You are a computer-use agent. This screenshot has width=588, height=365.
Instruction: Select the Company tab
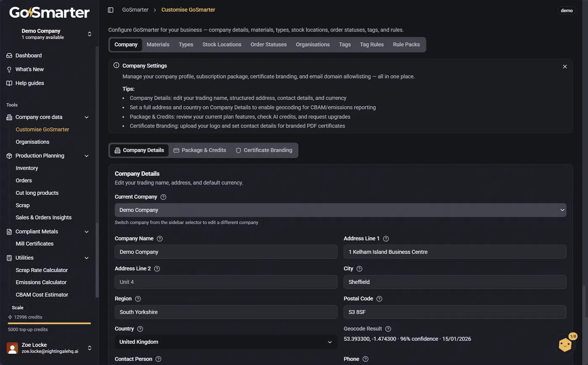126,44
